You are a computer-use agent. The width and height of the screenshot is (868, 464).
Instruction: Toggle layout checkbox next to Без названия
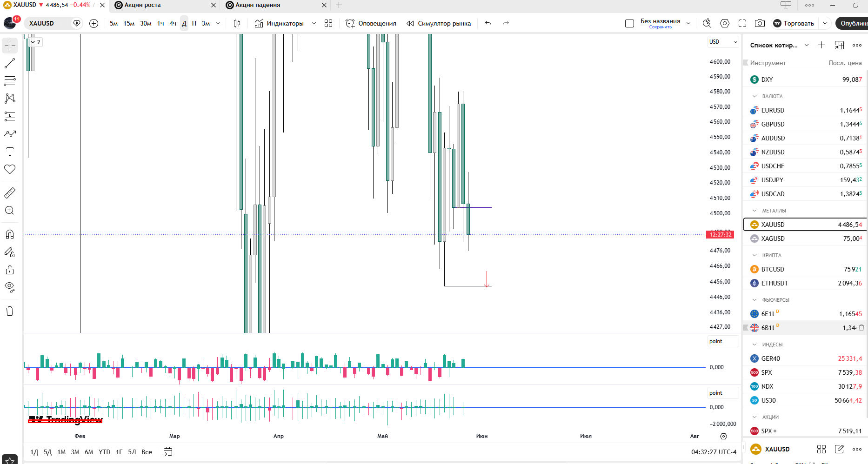click(630, 23)
